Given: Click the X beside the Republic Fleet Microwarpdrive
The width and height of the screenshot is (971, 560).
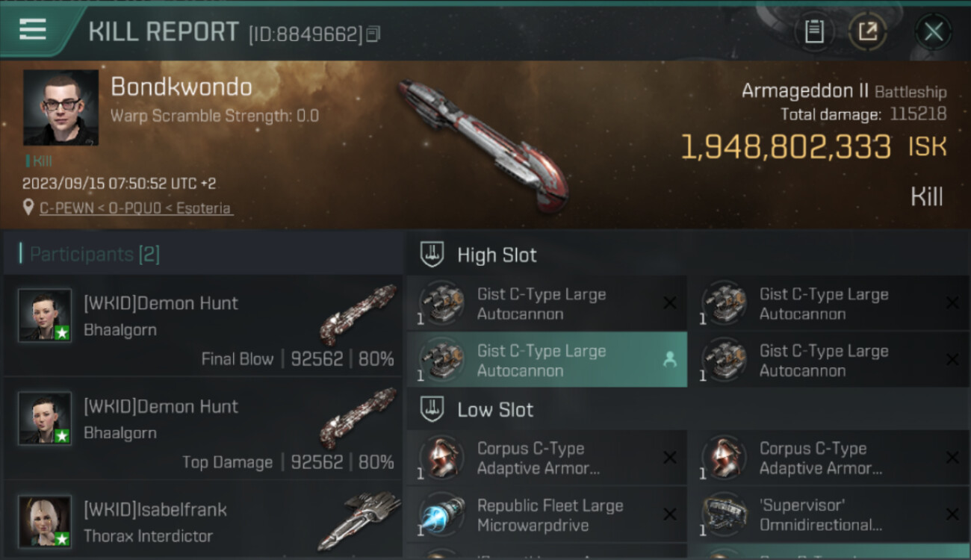Looking at the screenshot, I should coord(670,514).
